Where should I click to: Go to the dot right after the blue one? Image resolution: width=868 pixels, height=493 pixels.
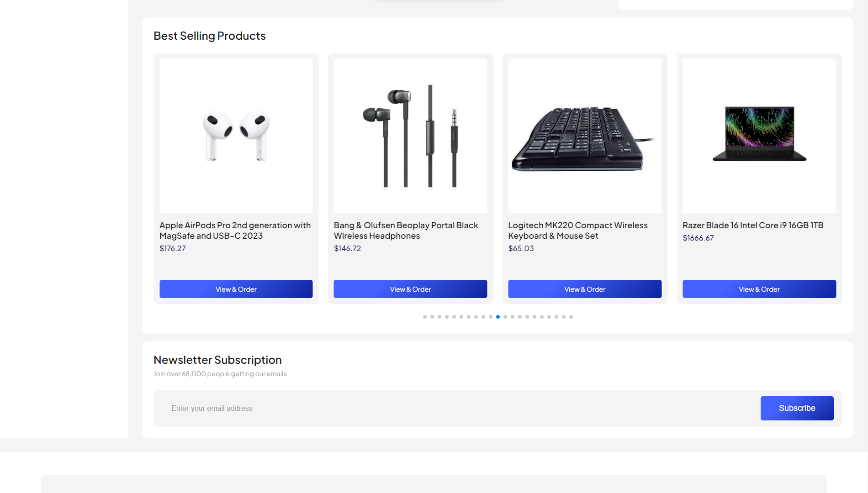click(505, 317)
